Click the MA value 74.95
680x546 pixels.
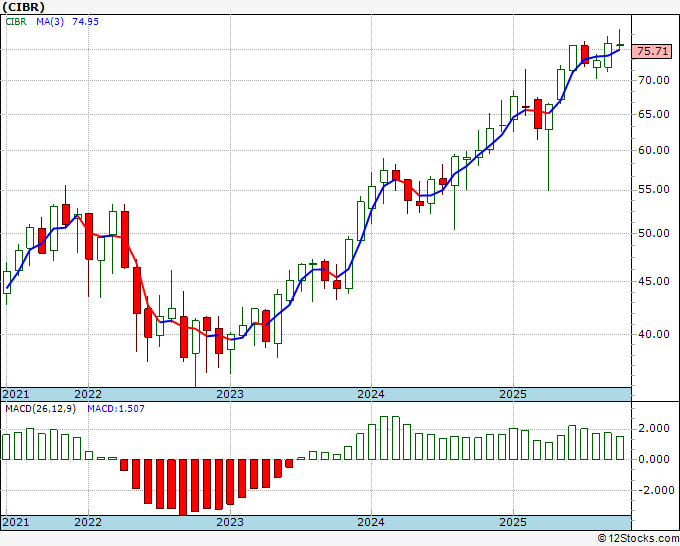click(85, 21)
